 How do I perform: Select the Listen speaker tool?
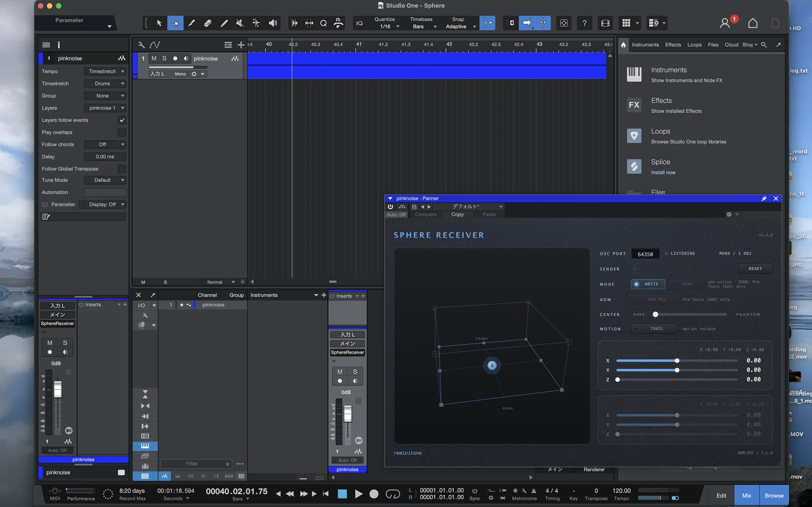(x=273, y=23)
